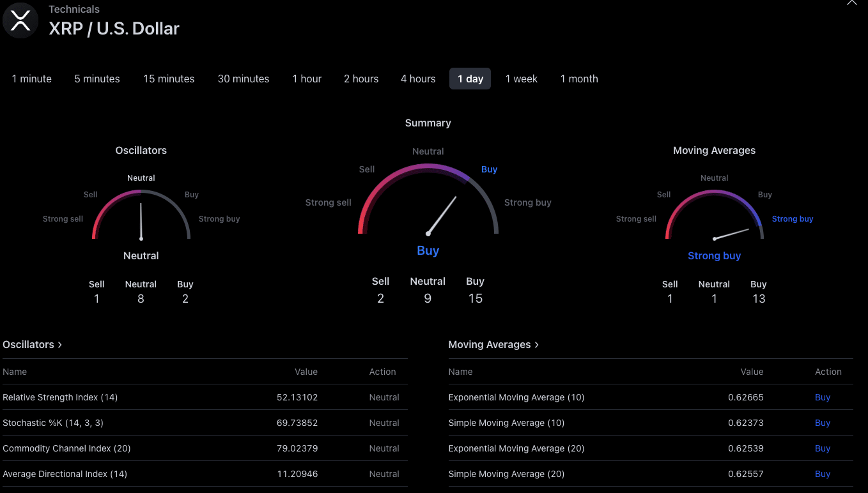Click the XRP / U.S. Dollar title
This screenshot has height=493, width=868.
114,28
